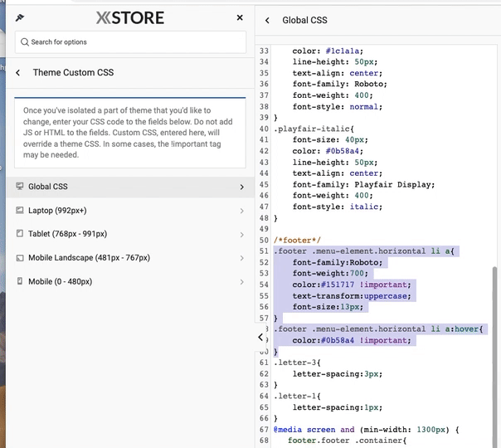This screenshot has width=501, height=448.
Task: Open the Global CSS section
Action: click(x=130, y=187)
